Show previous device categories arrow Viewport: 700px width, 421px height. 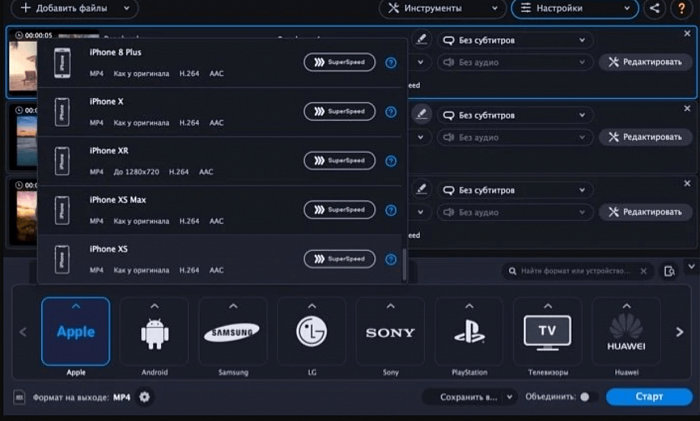click(23, 332)
